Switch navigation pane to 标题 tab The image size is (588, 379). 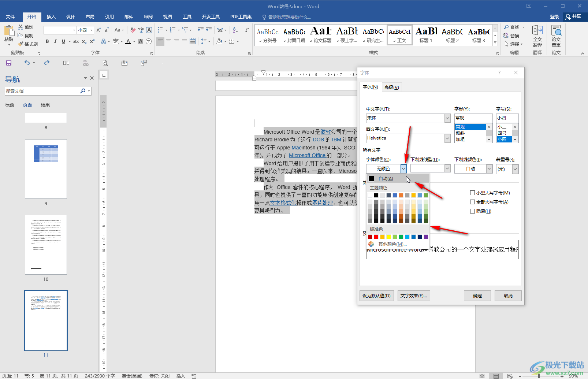point(10,105)
